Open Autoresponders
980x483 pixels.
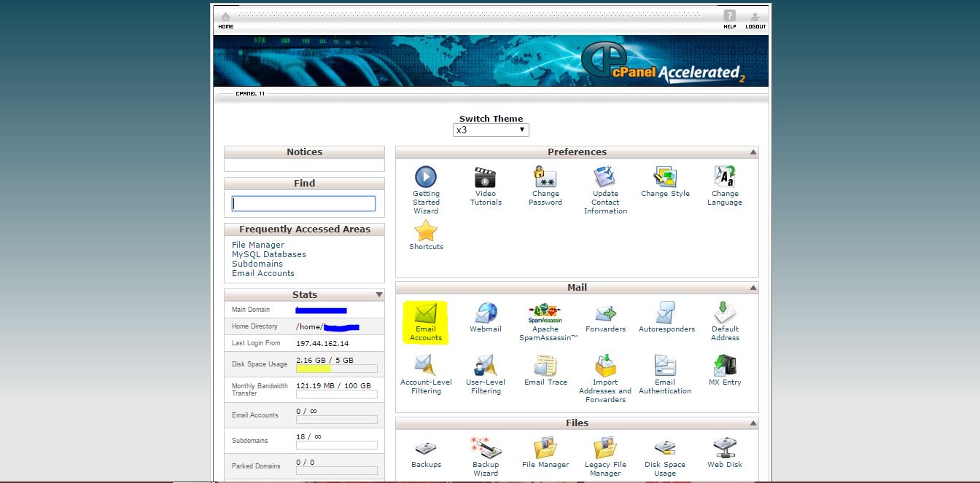[666, 318]
